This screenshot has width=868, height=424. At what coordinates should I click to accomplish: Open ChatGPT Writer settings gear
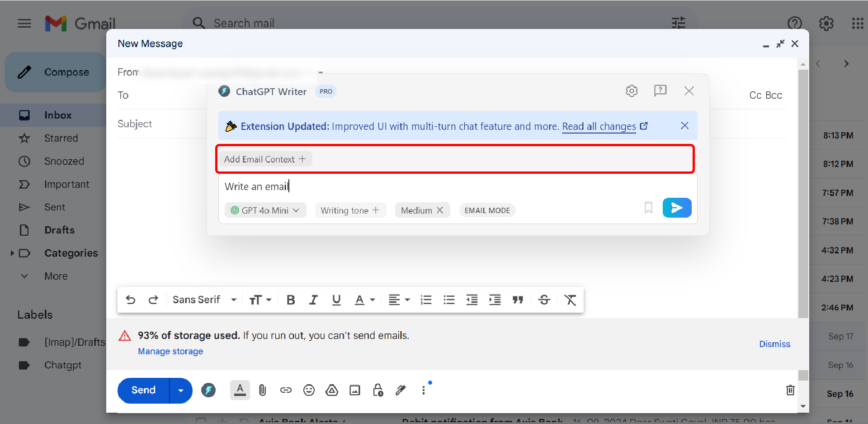tap(632, 91)
